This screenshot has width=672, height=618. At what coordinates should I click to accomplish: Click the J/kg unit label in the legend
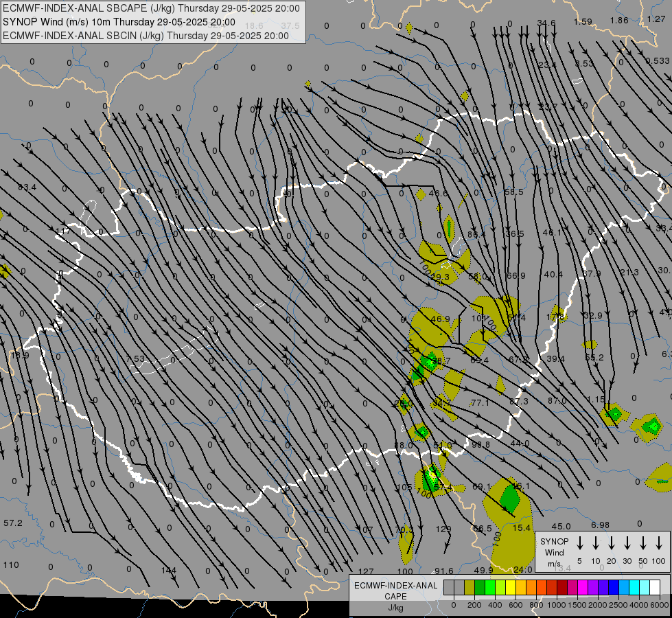[395, 608]
